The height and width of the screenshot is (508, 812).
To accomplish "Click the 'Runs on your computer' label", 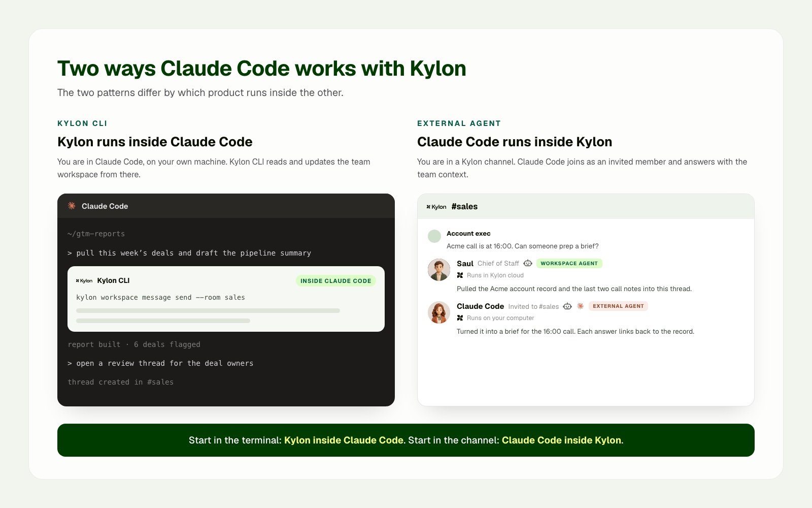I will [x=500, y=318].
